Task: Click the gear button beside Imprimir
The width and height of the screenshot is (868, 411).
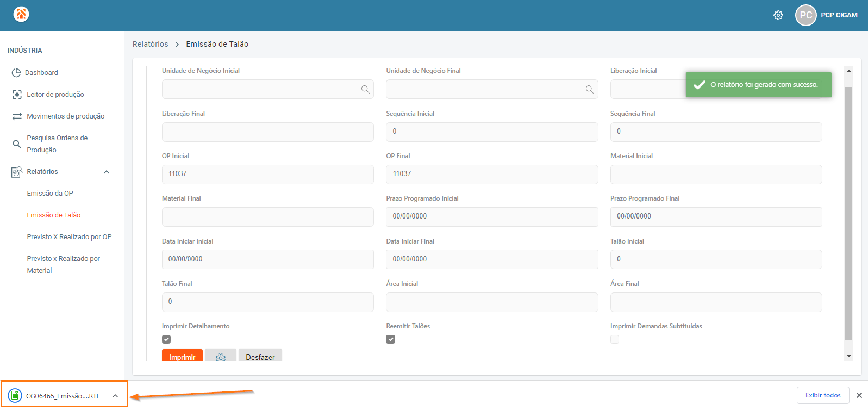Action: 221,356
